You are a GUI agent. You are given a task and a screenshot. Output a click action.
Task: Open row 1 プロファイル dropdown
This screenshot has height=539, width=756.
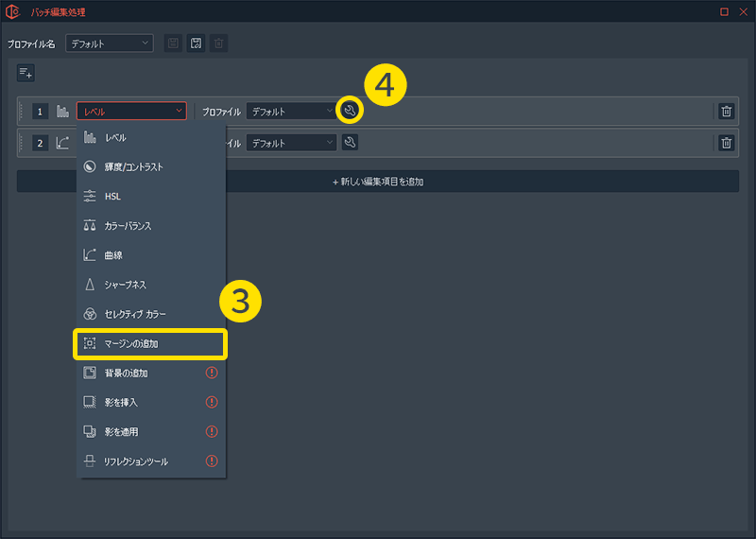(x=291, y=112)
